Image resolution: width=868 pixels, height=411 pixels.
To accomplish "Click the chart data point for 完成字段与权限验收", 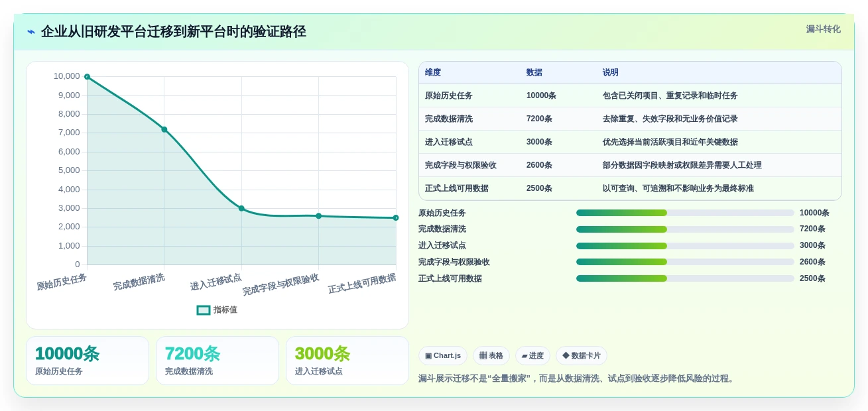I will click(x=319, y=216).
